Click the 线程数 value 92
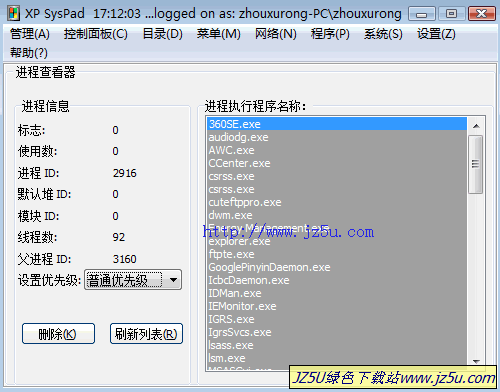The width and height of the screenshot is (500, 392). pyautogui.click(x=119, y=237)
